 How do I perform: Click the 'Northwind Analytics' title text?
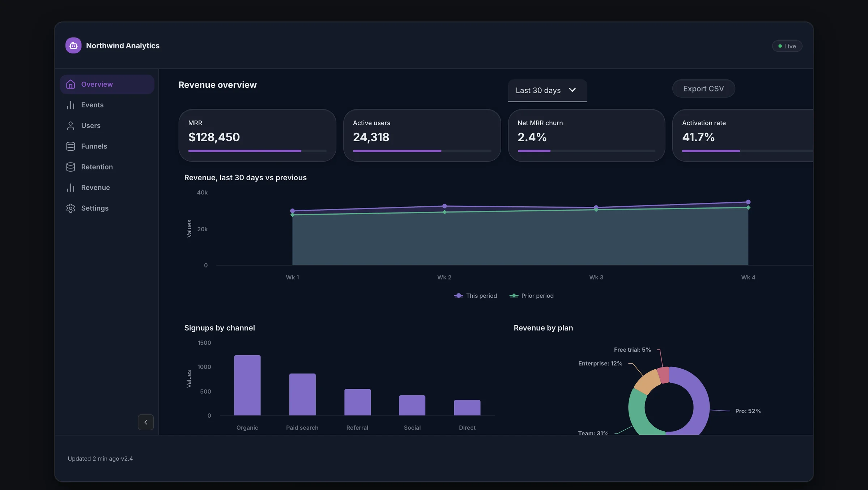tap(123, 46)
